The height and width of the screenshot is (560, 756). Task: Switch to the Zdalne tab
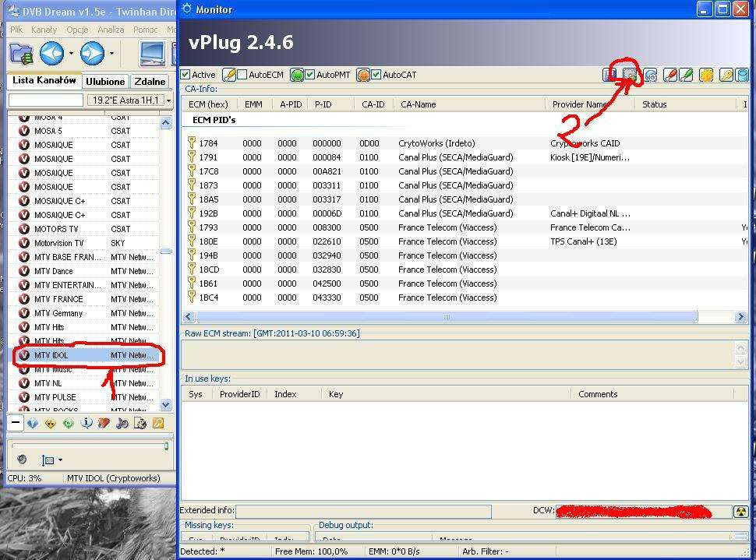pos(150,82)
